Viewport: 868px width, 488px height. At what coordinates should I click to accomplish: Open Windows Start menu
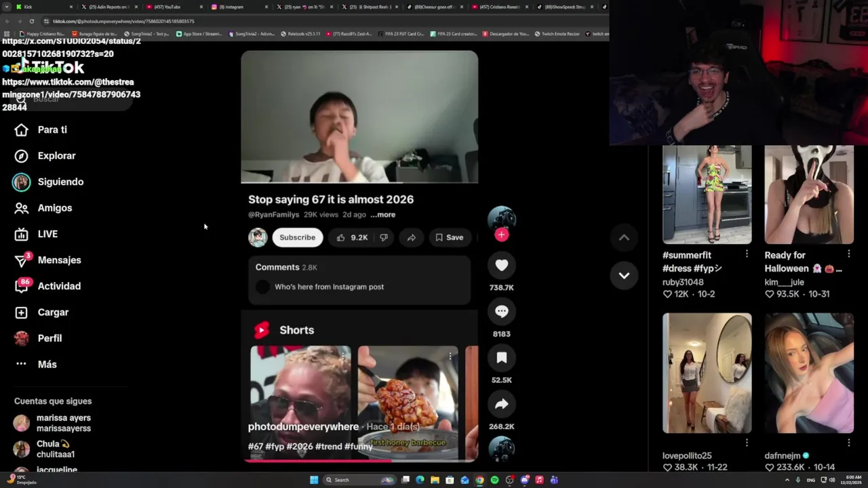pos(314,480)
